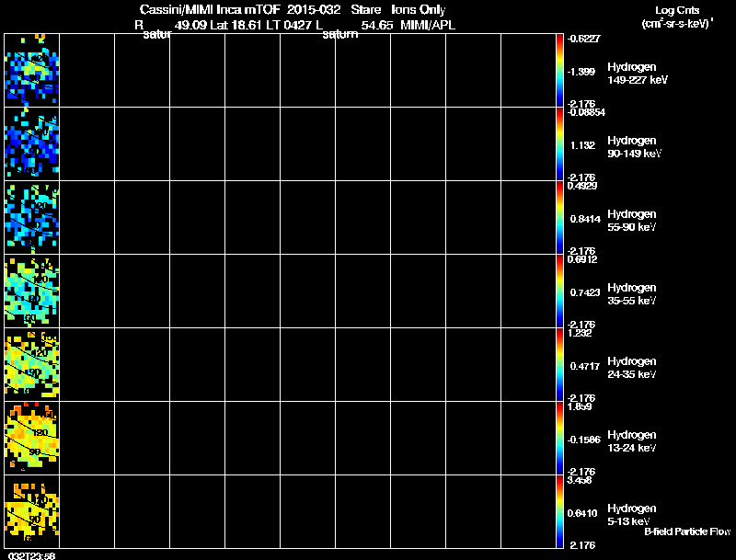Screen dimensions: 736x560
Task: Click the color bar beside Hydrogen 149-227 keV
Action: click(x=559, y=71)
